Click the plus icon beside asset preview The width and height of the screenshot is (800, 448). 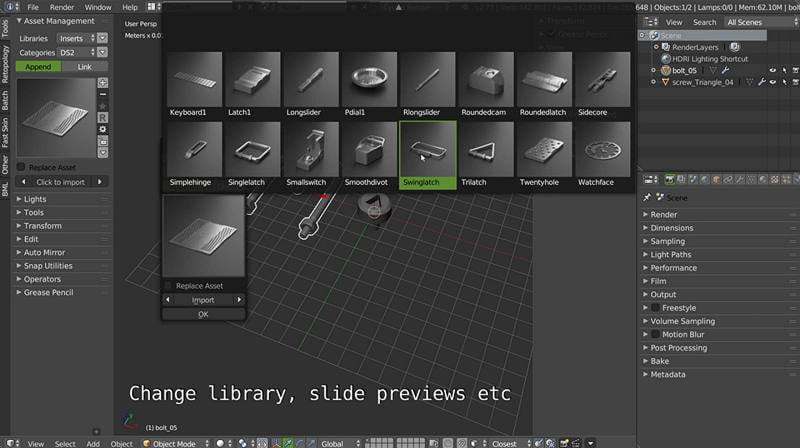click(x=103, y=83)
